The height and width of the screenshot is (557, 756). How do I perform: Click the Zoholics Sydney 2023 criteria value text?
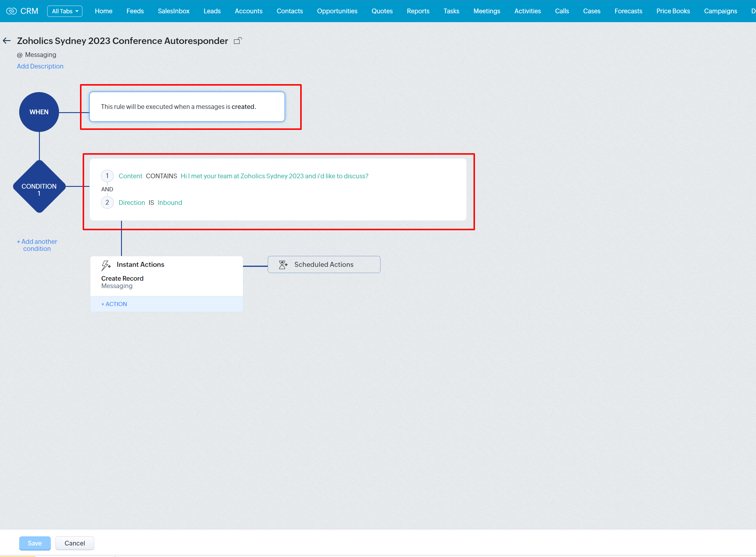coord(275,176)
